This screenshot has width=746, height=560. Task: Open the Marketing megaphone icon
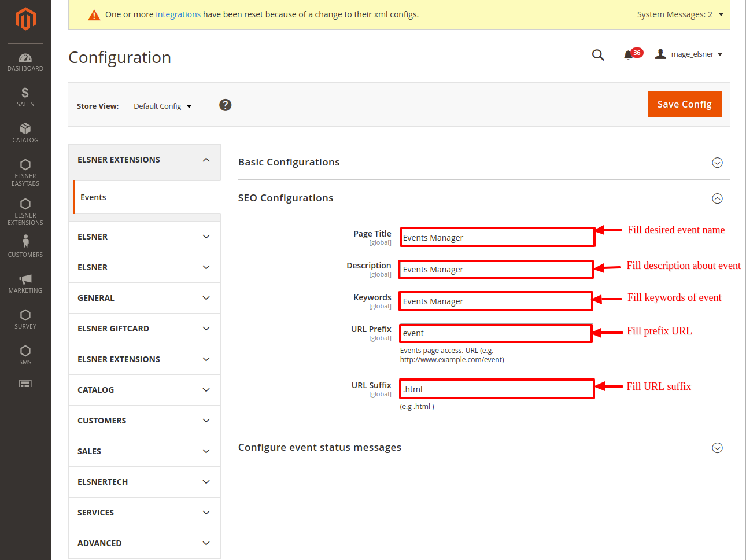[x=25, y=283]
